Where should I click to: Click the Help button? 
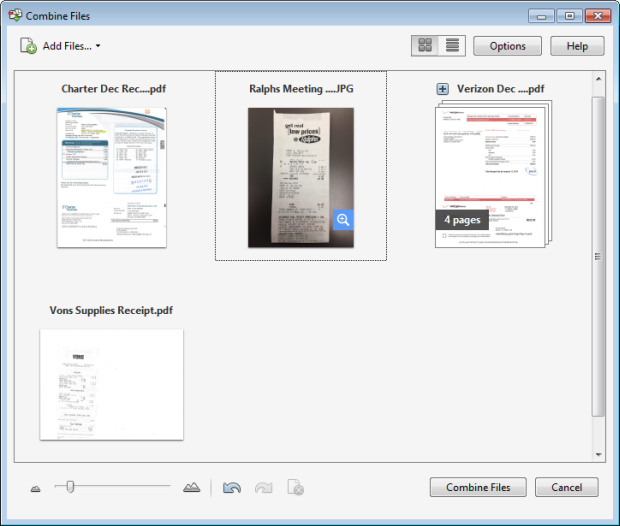577,46
